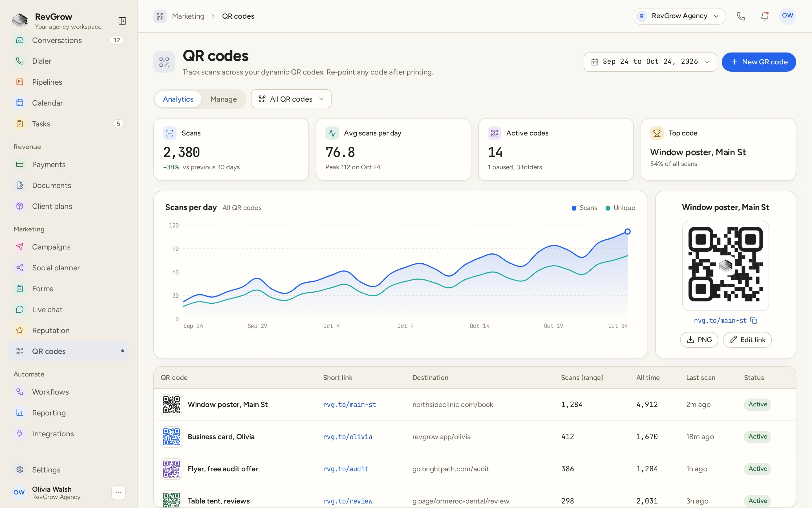Click the Scans (range) column header

582,378
